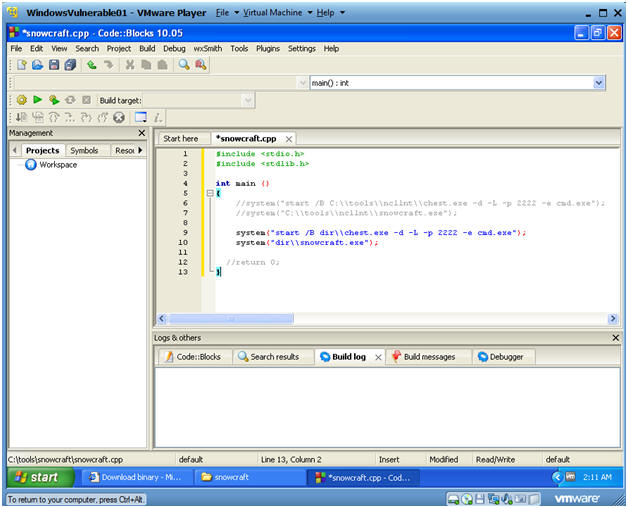The width and height of the screenshot is (628, 508).
Task: Switch to the Debugger log tab
Action: coord(502,357)
